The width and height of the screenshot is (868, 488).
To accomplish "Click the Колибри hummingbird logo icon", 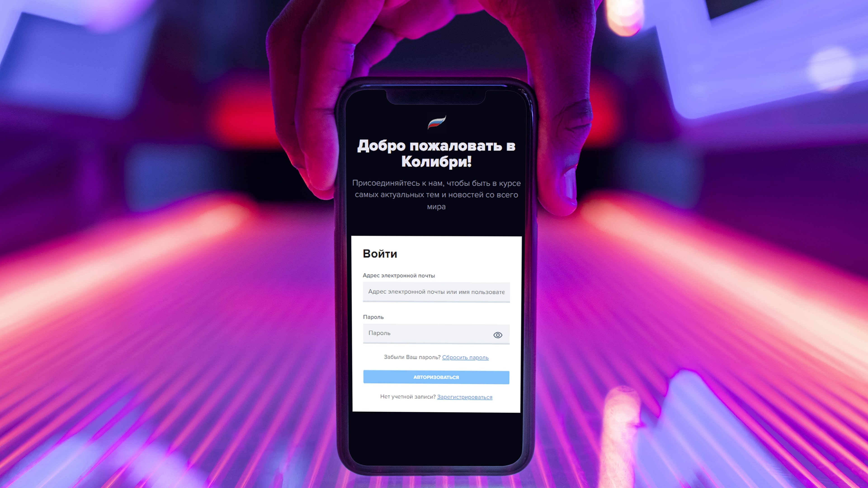I will click(436, 123).
